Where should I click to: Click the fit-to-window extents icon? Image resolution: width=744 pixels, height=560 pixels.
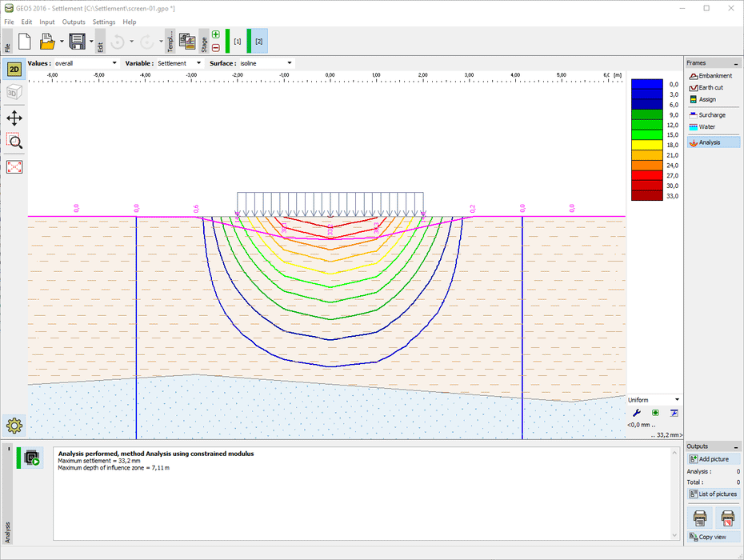[x=14, y=166]
